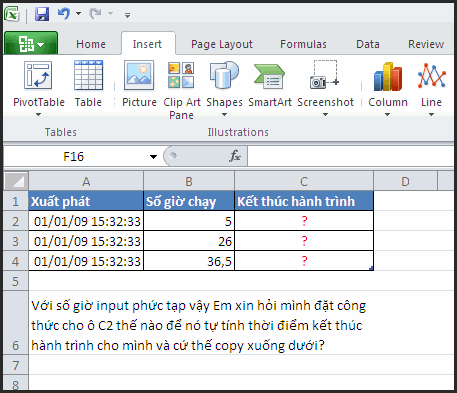This screenshot has height=393, width=457.
Task: Select column B header
Action: 189,181
